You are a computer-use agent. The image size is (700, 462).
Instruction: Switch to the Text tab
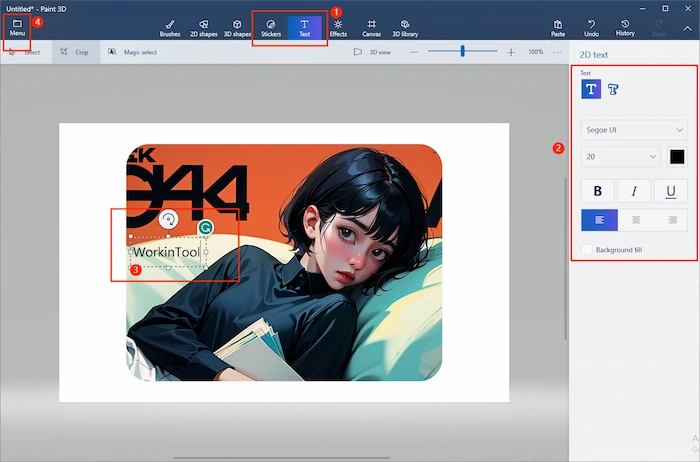pyautogui.click(x=304, y=27)
